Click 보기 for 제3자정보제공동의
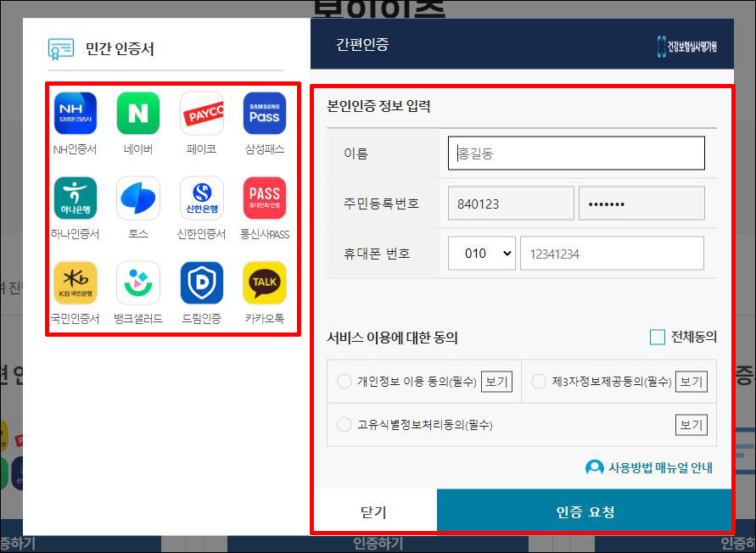Viewport: 756px width, 553px height. (692, 382)
